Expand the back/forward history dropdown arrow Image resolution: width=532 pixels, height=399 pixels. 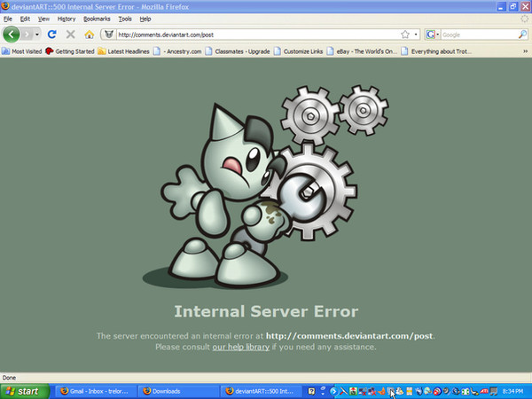pyautogui.click(x=37, y=35)
